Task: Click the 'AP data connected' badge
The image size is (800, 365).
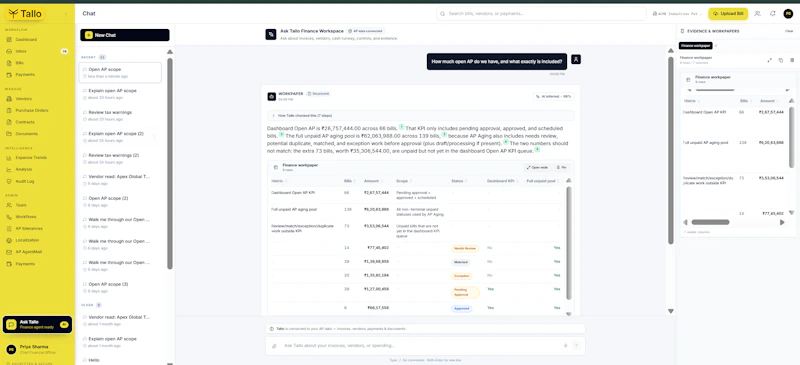Action: click(x=365, y=31)
